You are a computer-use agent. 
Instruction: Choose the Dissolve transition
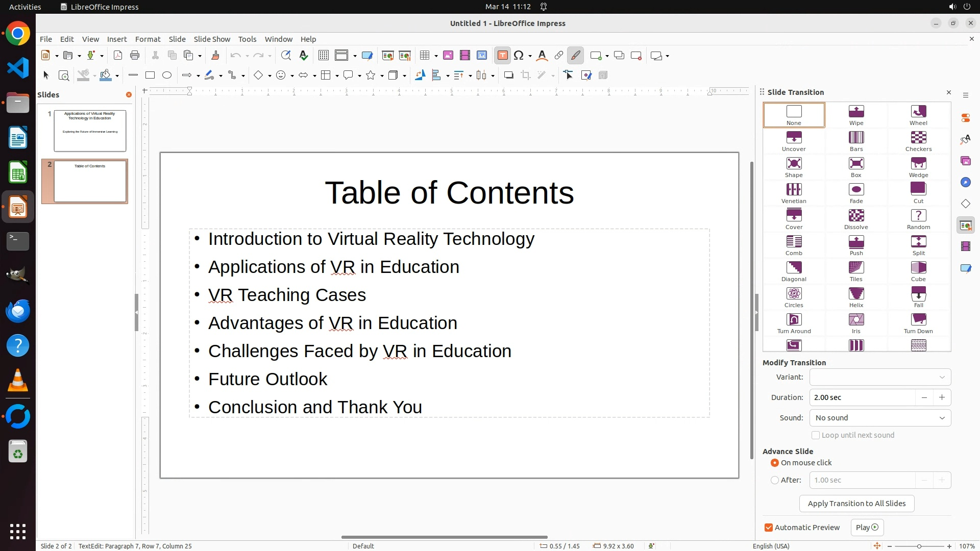click(856, 219)
